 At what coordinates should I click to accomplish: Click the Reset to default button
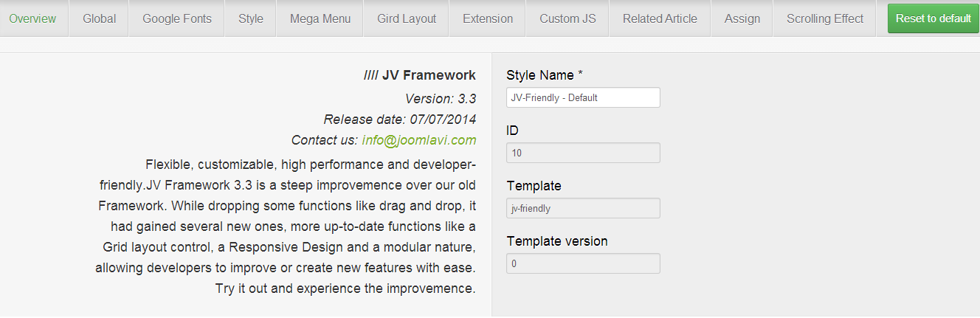(934, 18)
